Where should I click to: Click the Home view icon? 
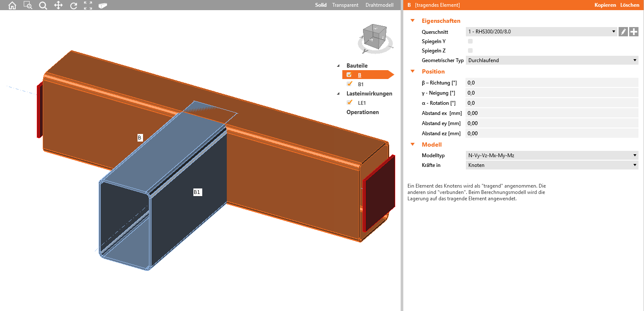point(12,5)
